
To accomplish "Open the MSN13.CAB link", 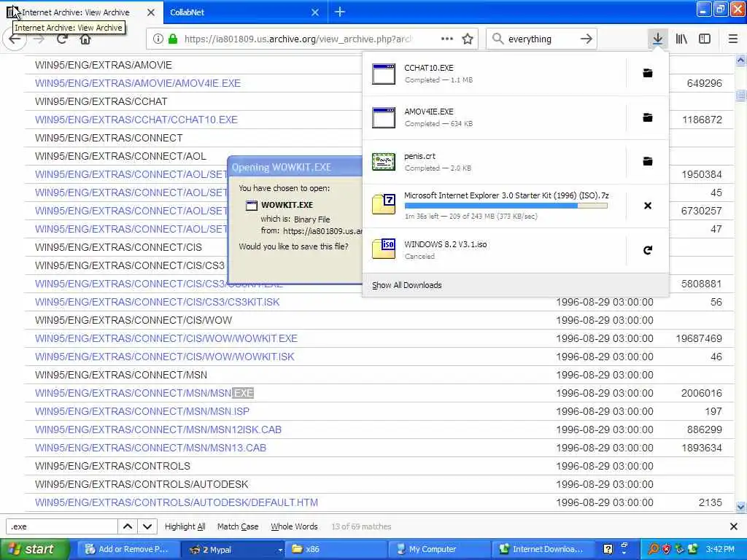I will point(150,448).
